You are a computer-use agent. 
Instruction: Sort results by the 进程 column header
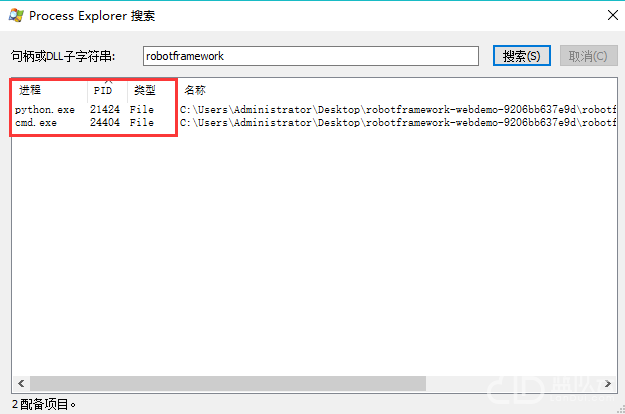50,90
